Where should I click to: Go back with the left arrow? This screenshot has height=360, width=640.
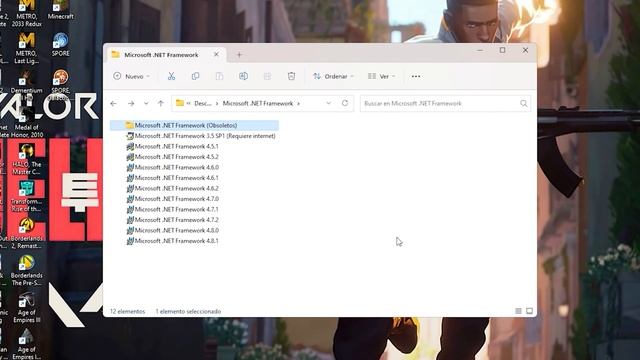[113, 104]
